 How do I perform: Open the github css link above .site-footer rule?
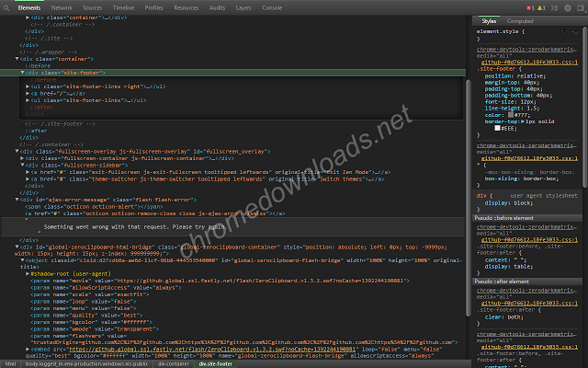click(529, 63)
